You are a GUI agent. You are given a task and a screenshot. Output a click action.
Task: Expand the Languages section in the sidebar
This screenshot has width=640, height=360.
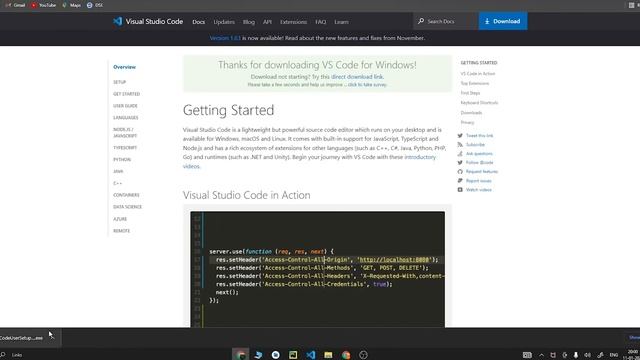126,118
